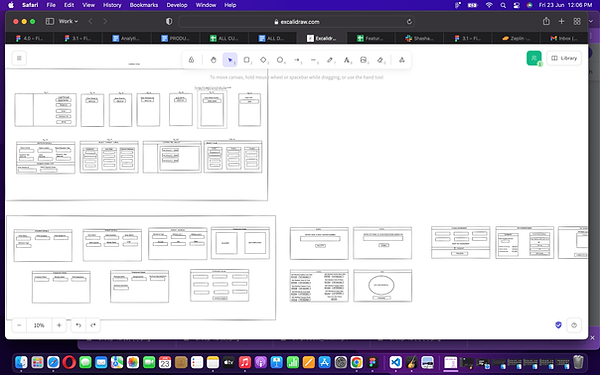Select the Pencil freedraw tool
Viewport: 600px width, 375px height.
point(330,60)
